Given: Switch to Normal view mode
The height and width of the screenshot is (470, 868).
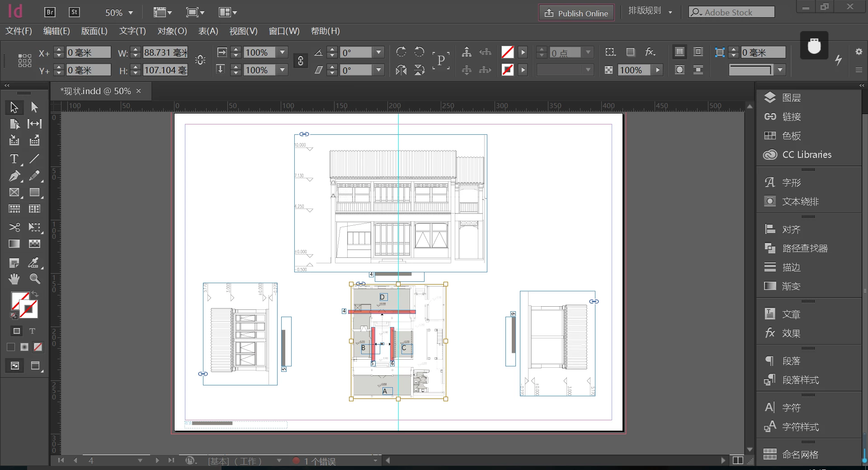Looking at the screenshot, I should (x=14, y=366).
